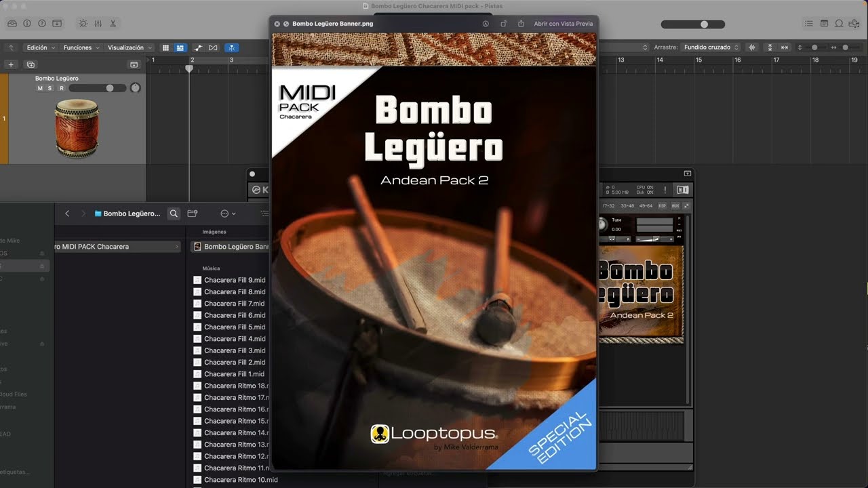Viewport: 868px width, 488px height.
Task: Click Abrir con Vista Previa button
Action: 563,24
